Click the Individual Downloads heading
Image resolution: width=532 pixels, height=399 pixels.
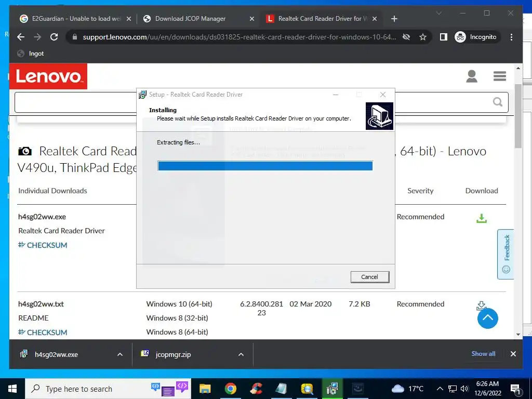(52, 191)
